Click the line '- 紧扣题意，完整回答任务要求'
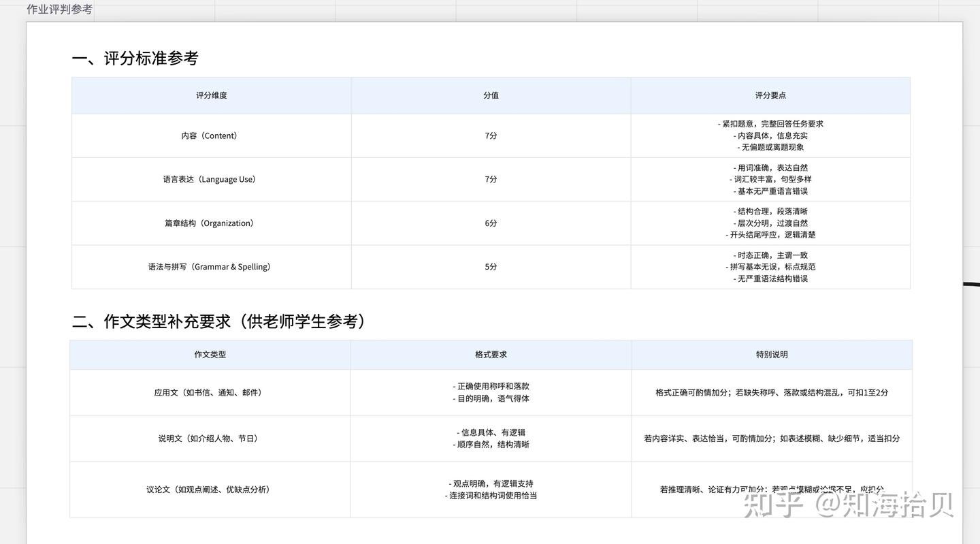This screenshot has width=980, height=544. [x=770, y=124]
